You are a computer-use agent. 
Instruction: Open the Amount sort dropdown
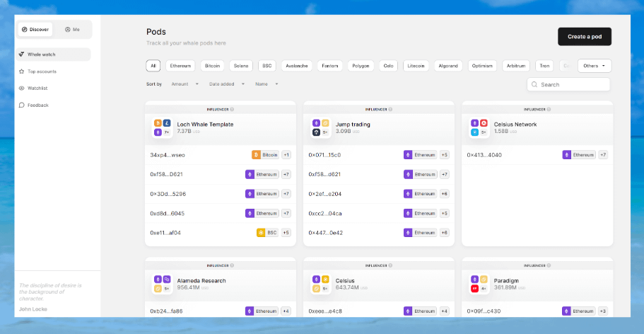tap(183, 84)
